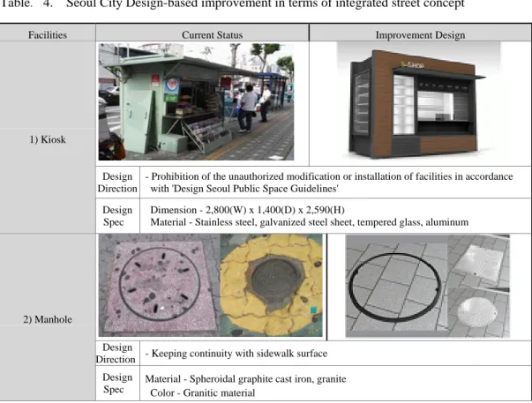Click the kiosk 'Design Spec' label
Viewport: 532px width, 403px height.
tap(117, 216)
